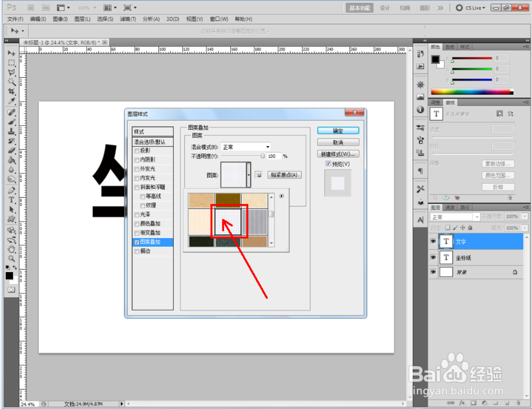This screenshot has width=532, height=409.
Task: Select the Zoom tool
Action: 12,258
